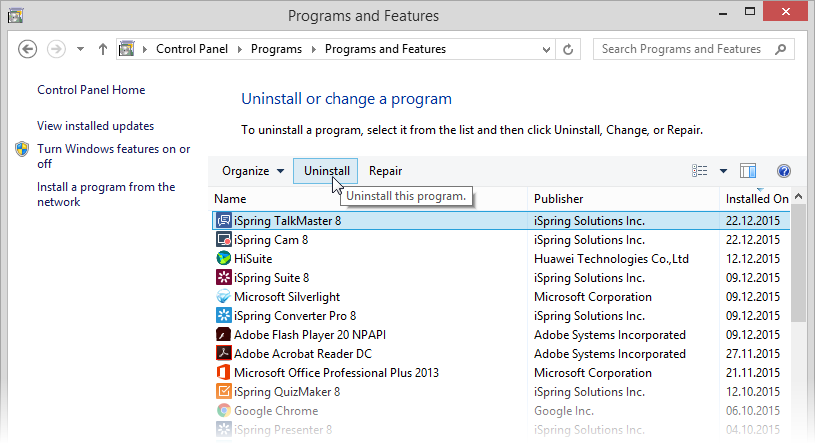The image size is (815, 444).
Task: Click Adobe Acrobat Reader DC text
Action: tap(303, 354)
